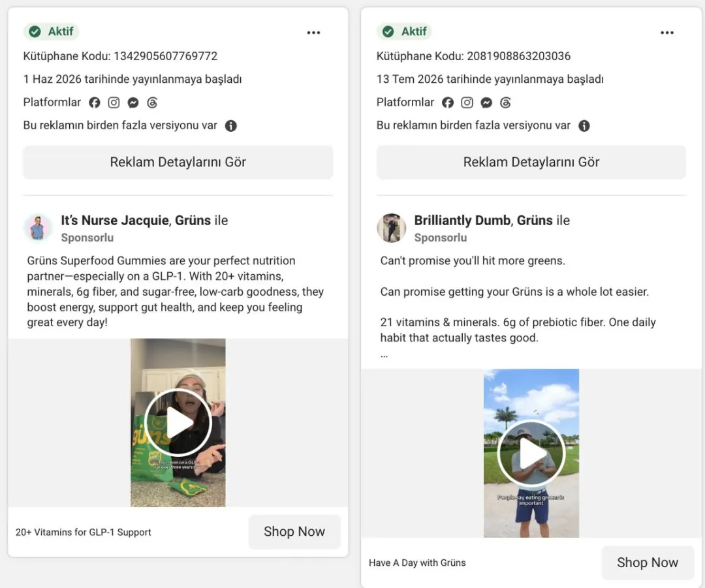Click the '21 vitamins & minerals' paragraph

click(x=518, y=330)
